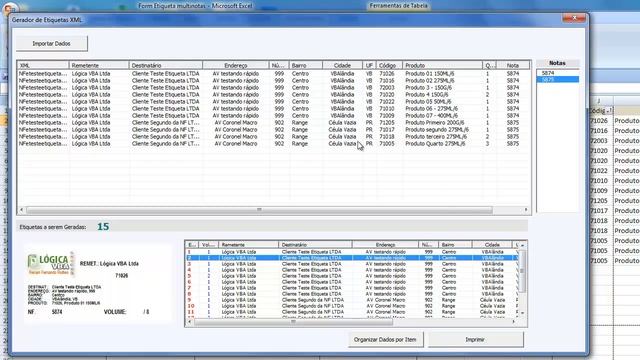The width and height of the screenshot is (640, 360).
Task: Select row with Produto 02 275ML/6
Action: tap(273, 80)
